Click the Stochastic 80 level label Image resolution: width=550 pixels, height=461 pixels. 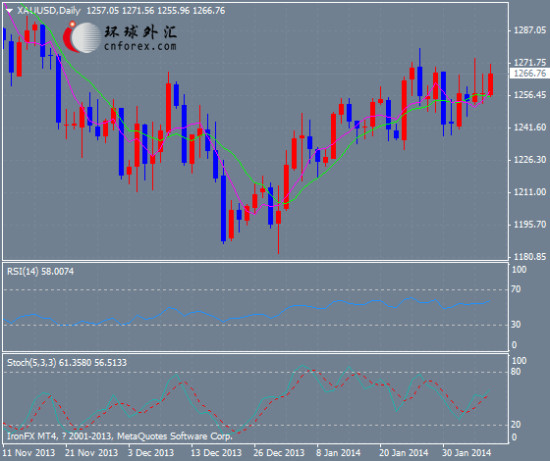coord(516,372)
